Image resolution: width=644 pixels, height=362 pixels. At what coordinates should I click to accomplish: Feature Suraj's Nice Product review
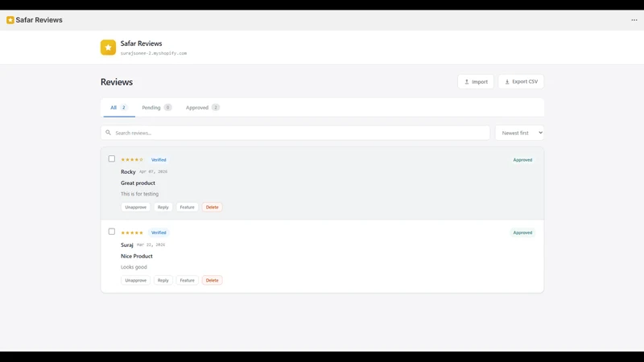(187, 280)
